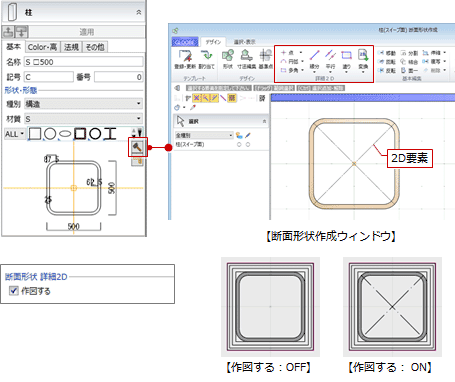455x382 pixels.
Task: Click the 線分 line drawing tool
Action: coord(314,60)
